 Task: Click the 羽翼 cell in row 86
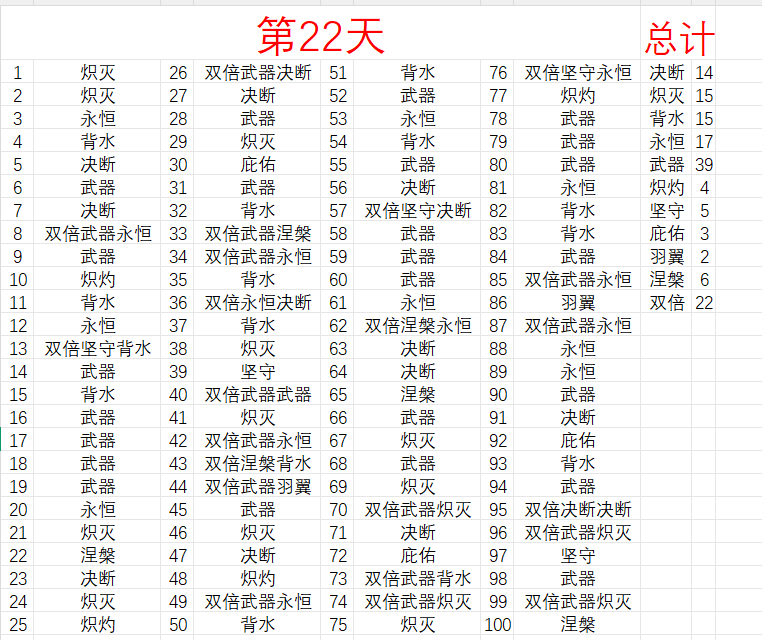(578, 303)
